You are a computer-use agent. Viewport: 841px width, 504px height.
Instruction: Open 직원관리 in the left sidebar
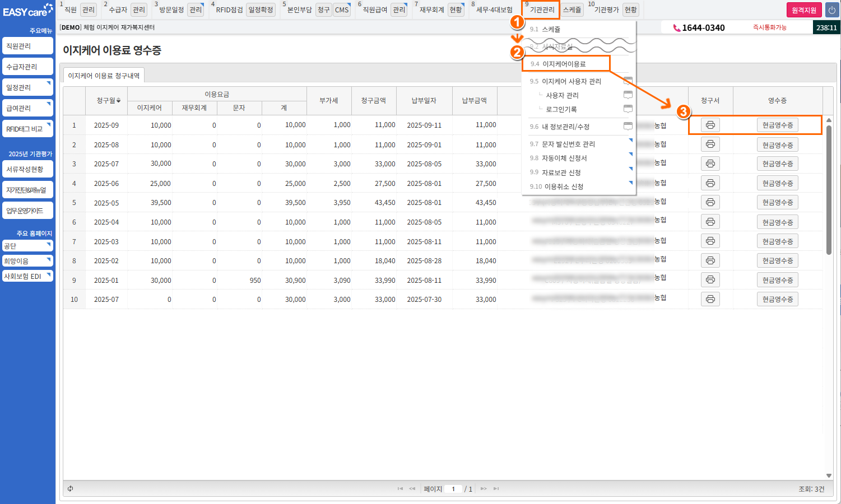pyautogui.click(x=27, y=46)
